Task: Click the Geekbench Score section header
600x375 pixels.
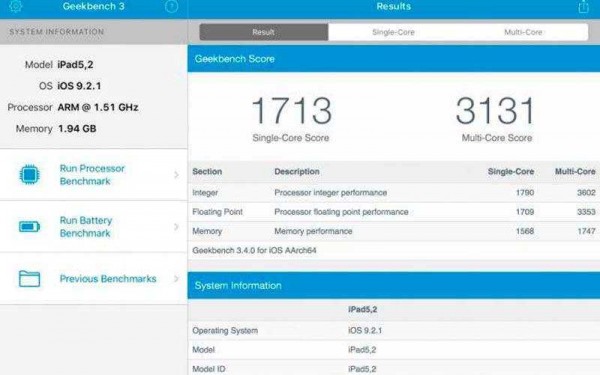Action: pyautogui.click(x=394, y=59)
